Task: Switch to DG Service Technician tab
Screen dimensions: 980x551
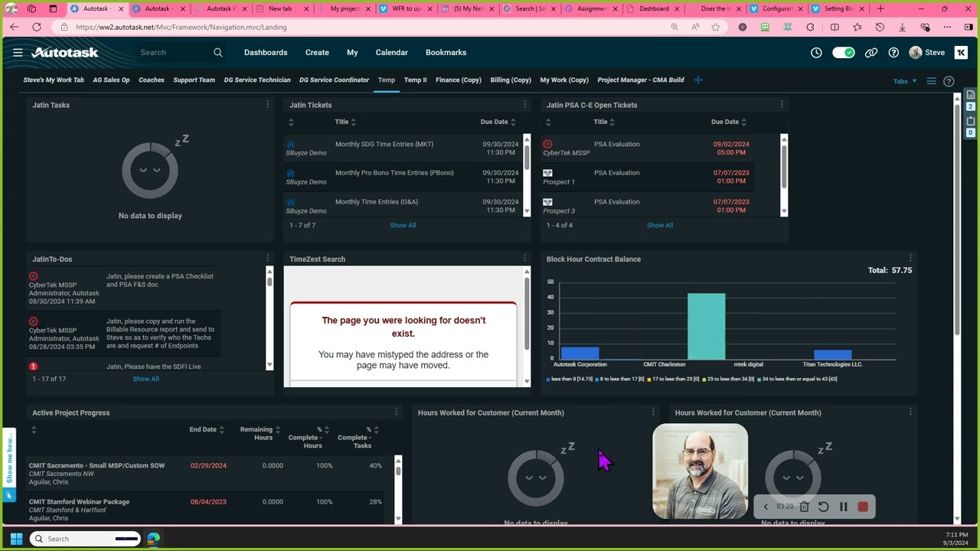Action: tap(257, 80)
